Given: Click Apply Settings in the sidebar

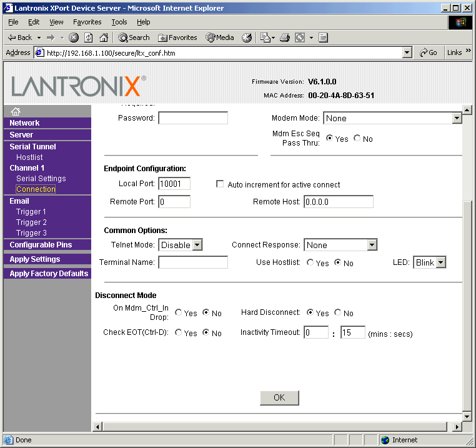Looking at the screenshot, I should coord(34,259).
